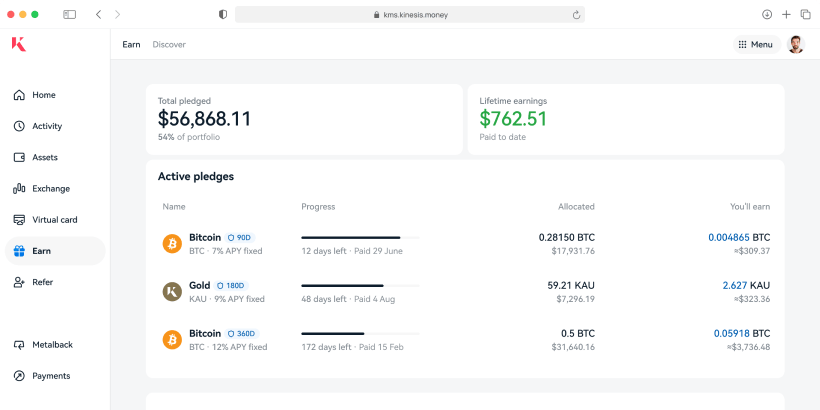Click the 0.5 BTC allocated value

click(578, 334)
